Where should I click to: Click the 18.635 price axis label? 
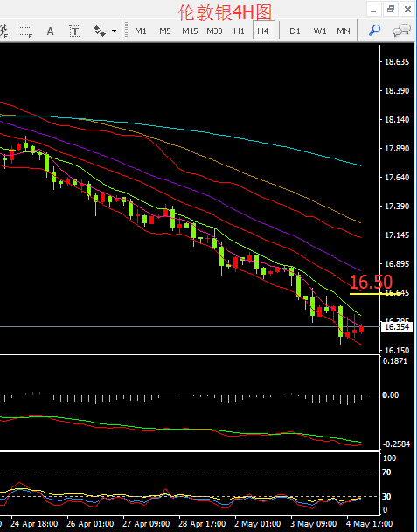pyautogui.click(x=397, y=62)
